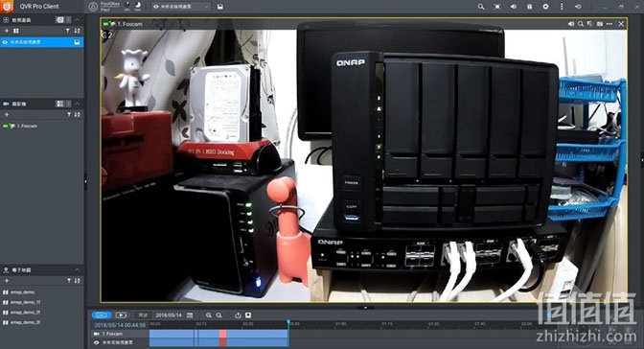
Task: Click the search magnifier icon in top toolbar
Action: tap(481, 7)
